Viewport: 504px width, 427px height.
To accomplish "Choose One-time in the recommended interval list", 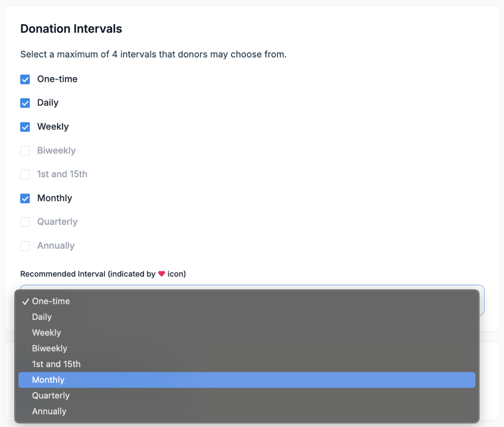I will [x=247, y=301].
